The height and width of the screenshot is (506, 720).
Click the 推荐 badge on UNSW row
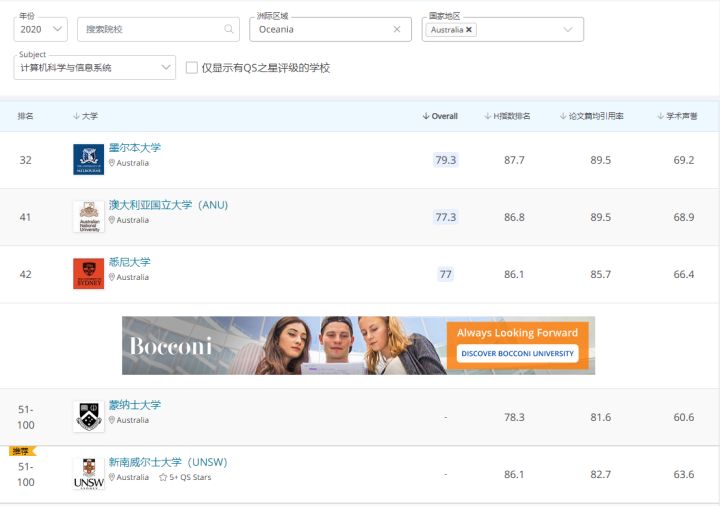[22, 451]
